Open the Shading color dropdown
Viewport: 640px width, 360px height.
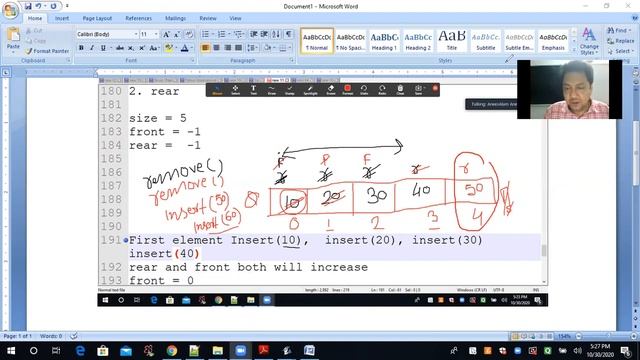point(269,48)
